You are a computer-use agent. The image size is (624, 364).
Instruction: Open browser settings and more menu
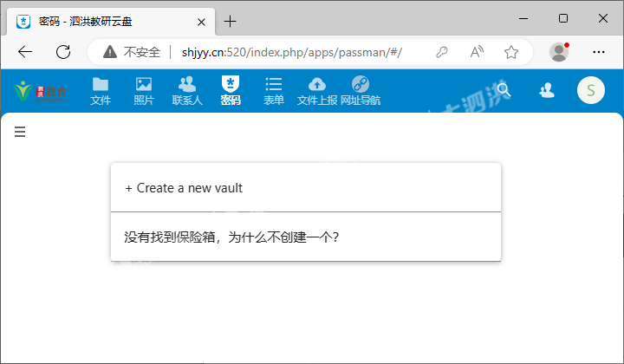pos(599,52)
